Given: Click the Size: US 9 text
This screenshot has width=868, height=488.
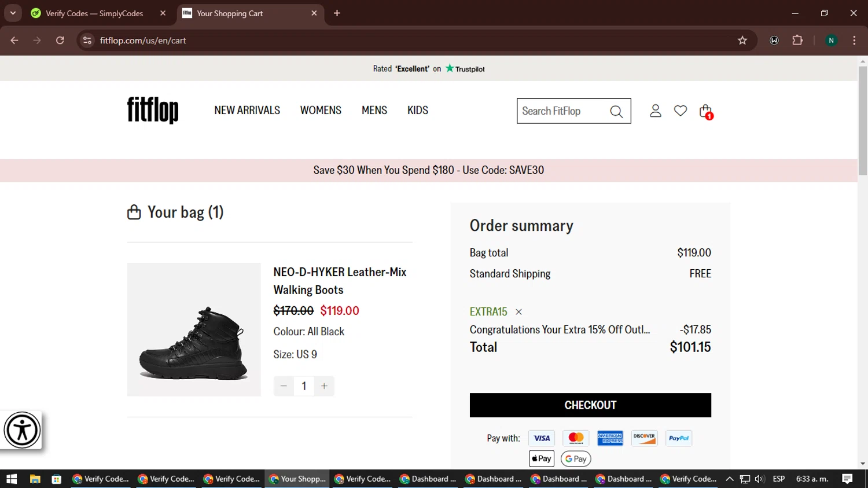Looking at the screenshot, I should [295, 354].
